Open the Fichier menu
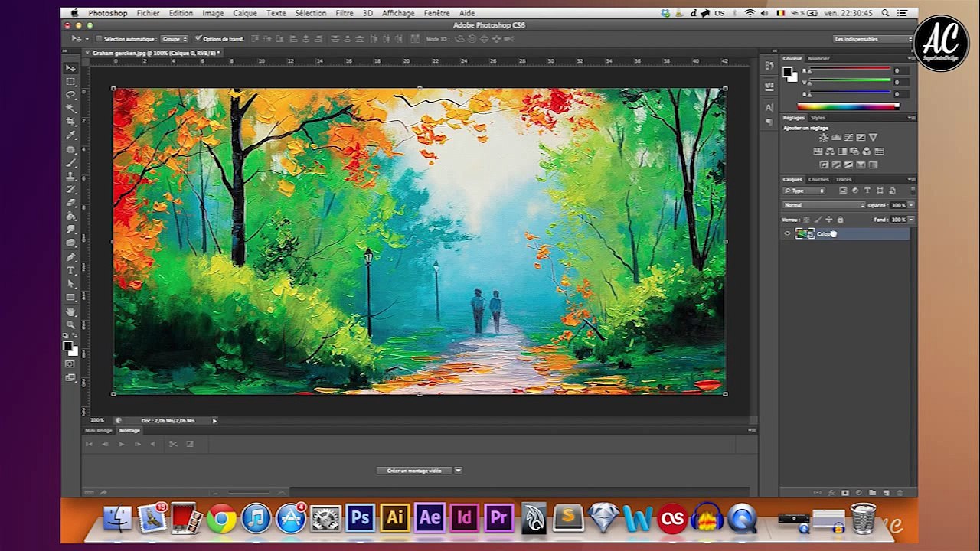This screenshot has height=551, width=980. tap(149, 13)
